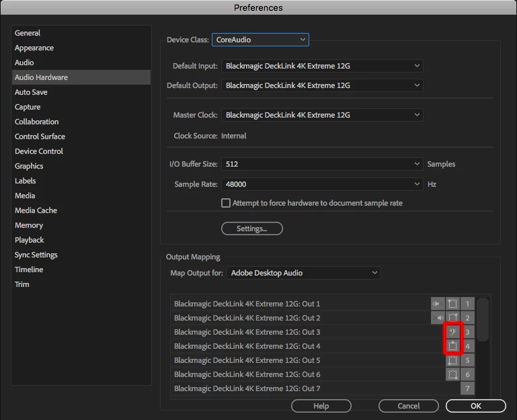This screenshot has height=420, width=517.
Task: Go to Memory preferences category
Action: [81, 225]
